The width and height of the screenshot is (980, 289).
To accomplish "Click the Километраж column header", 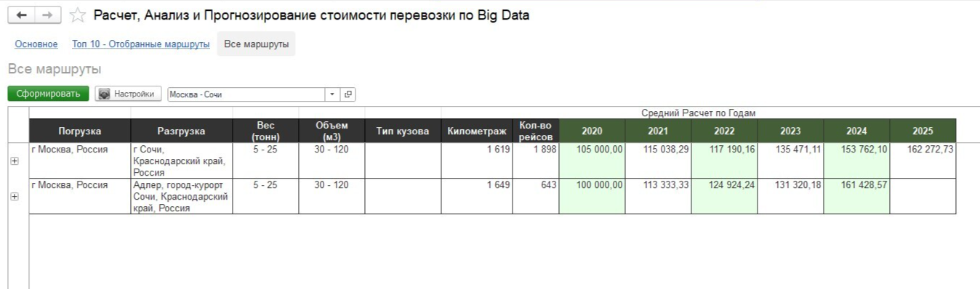I will coord(476,131).
